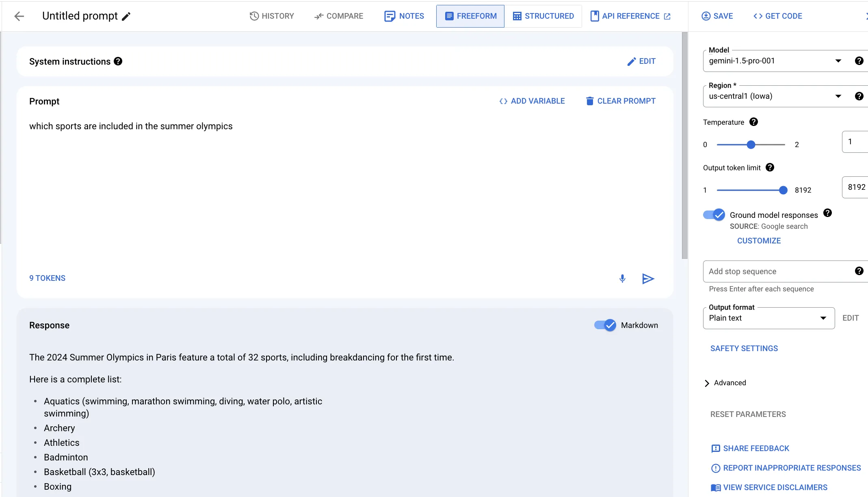Click help icon for Ground model responses
This screenshot has height=497, width=868.
(827, 213)
